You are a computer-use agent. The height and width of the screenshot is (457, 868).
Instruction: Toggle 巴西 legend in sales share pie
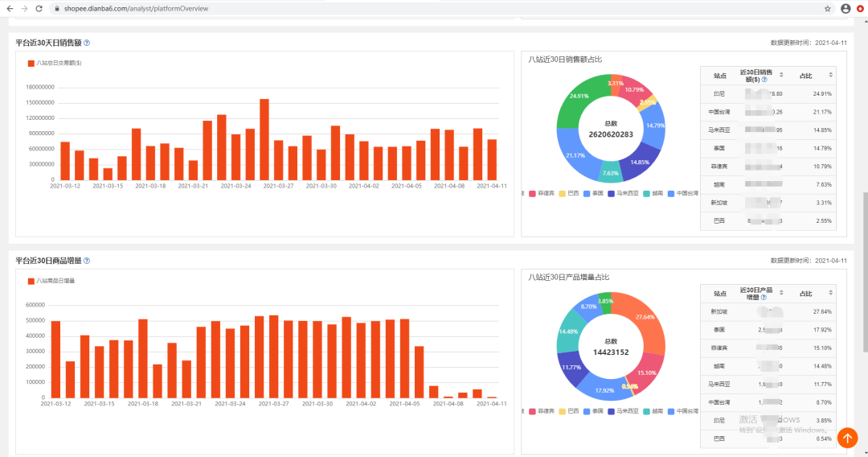tap(568, 193)
